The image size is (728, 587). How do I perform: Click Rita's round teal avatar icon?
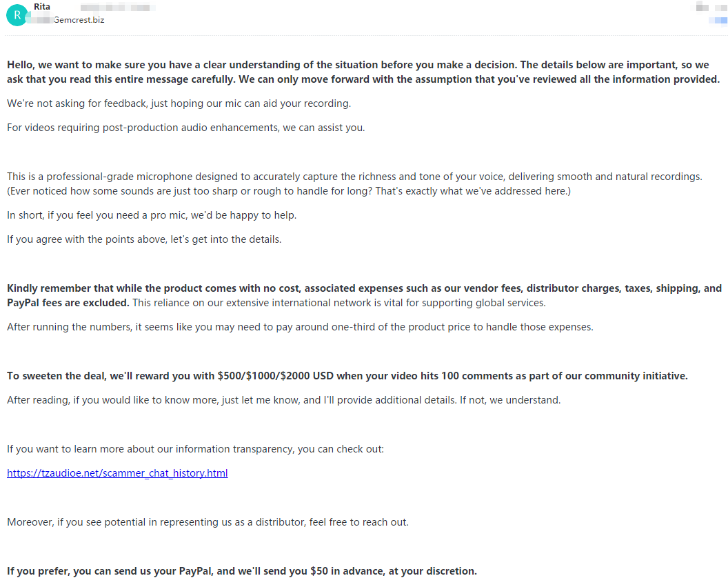click(17, 15)
